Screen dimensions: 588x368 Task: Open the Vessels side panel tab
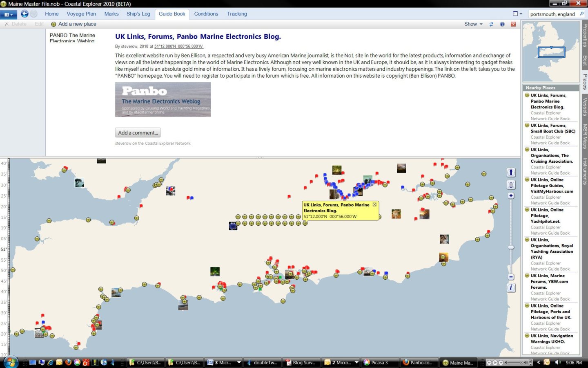pos(585,107)
